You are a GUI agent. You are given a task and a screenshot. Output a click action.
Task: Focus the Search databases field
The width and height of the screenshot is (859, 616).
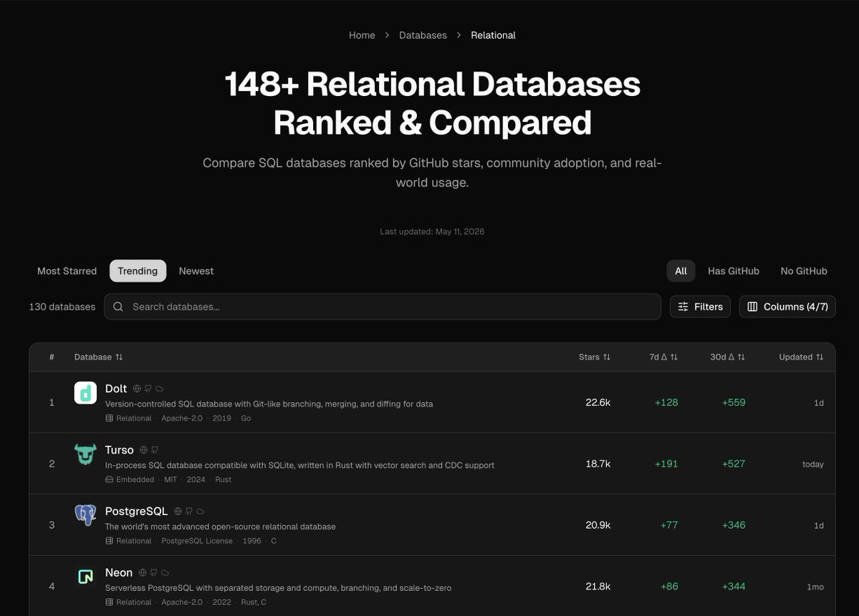point(383,307)
